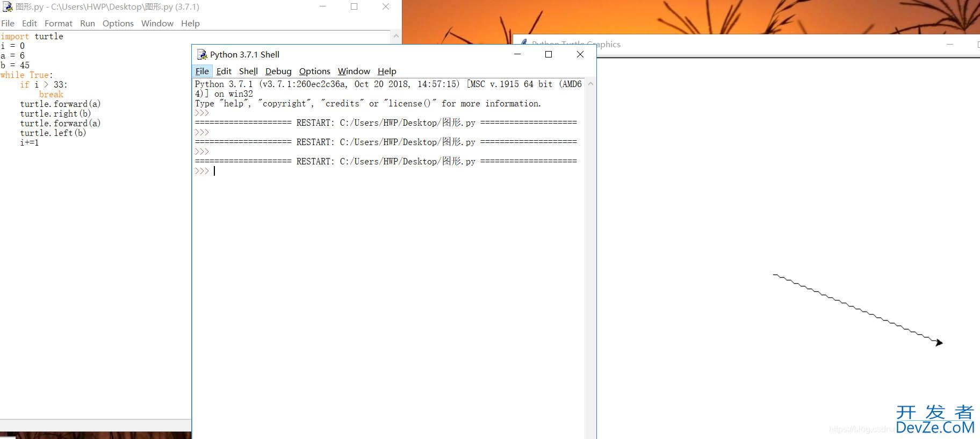
Task: Open Options menu in editor window
Action: [118, 23]
